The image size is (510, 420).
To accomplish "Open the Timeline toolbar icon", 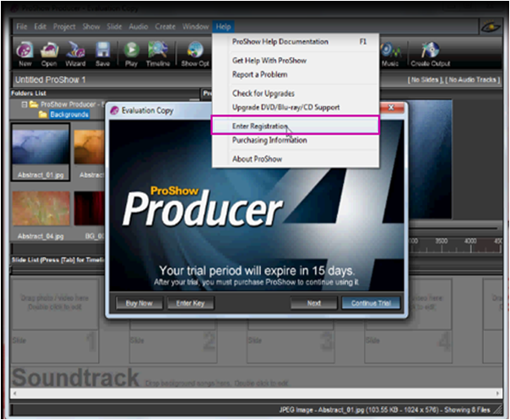I will 158,54.
